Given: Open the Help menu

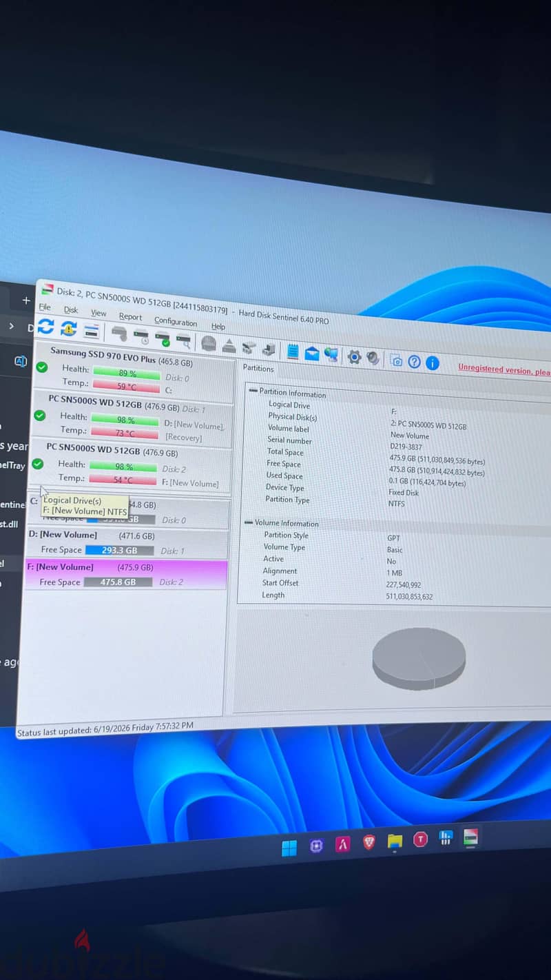Looking at the screenshot, I should (x=218, y=326).
